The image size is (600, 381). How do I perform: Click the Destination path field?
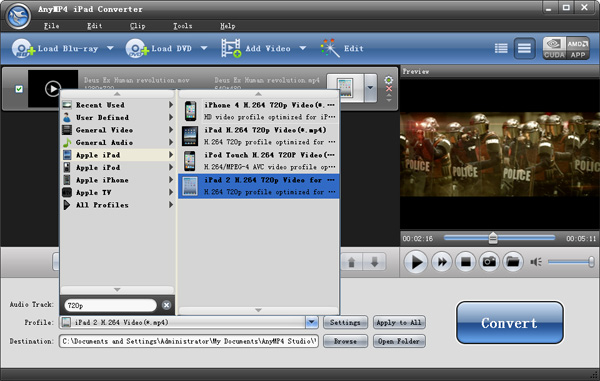(189, 341)
